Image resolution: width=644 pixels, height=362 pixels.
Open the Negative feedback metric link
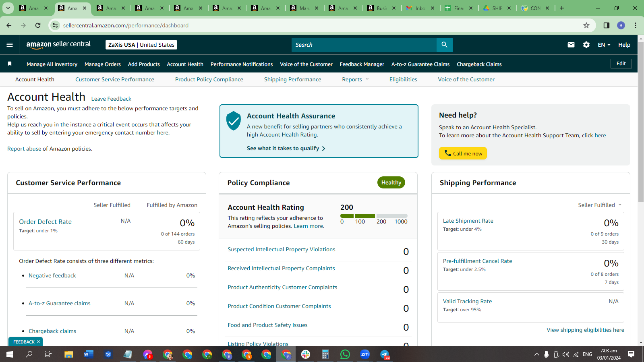point(52,275)
